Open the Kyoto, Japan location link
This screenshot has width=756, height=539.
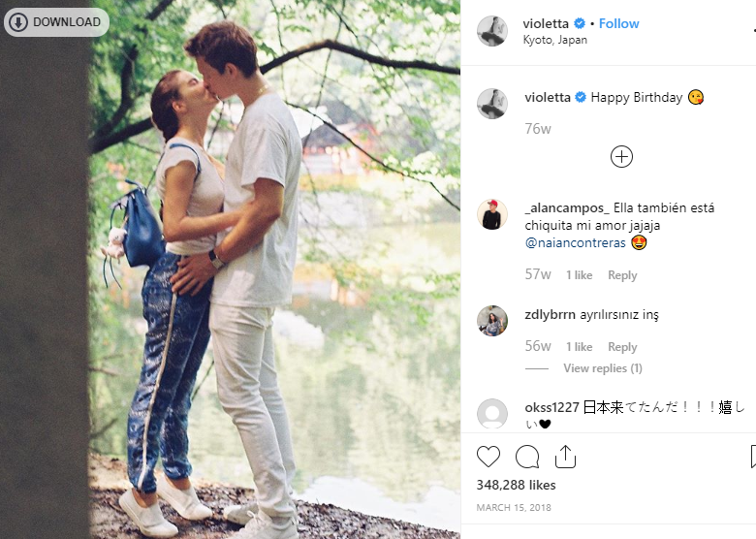tap(555, 40)
